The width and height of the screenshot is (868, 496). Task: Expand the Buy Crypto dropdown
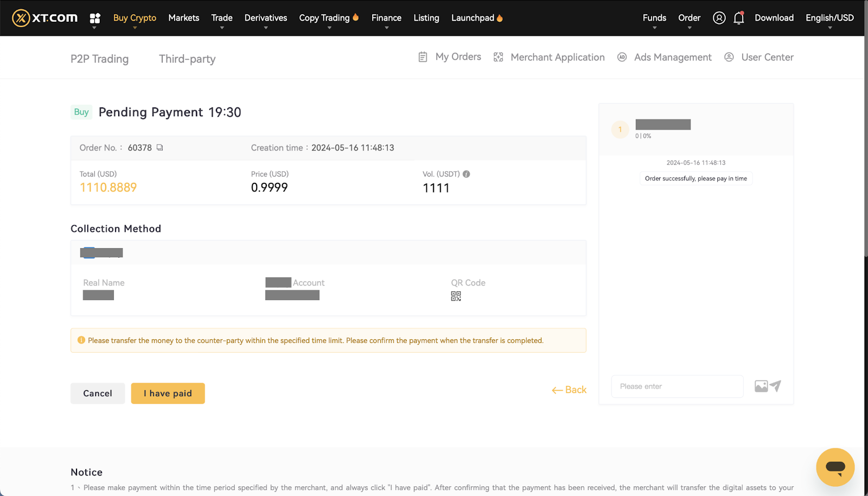[135, 18]
